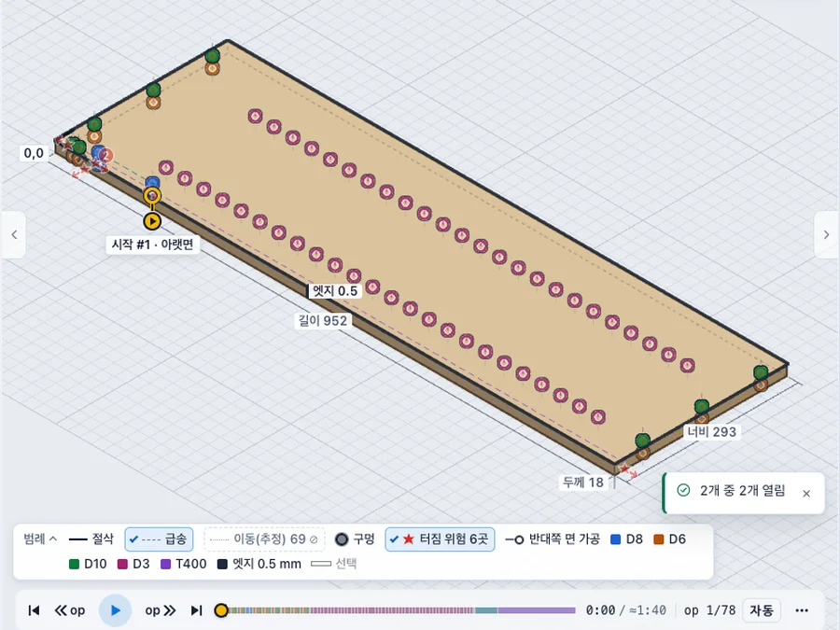Click the '0,0' origin label

pyautogui.click(x=34, y=153)
